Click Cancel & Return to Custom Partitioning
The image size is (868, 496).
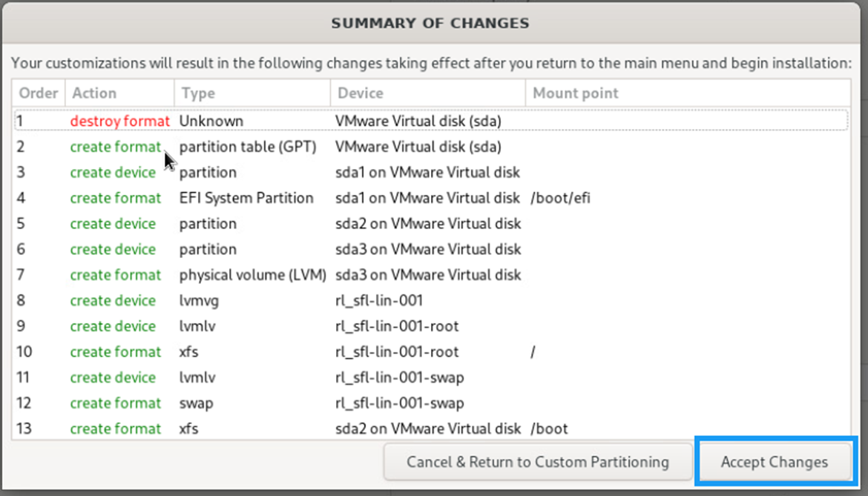[x=538, y=462]
